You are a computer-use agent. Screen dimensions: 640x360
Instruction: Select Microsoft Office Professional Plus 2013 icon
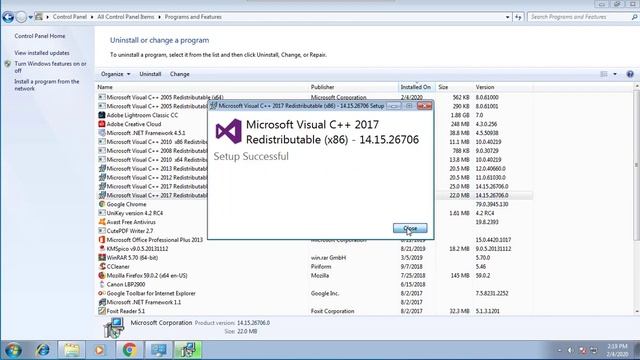click(x=102, y=240)
